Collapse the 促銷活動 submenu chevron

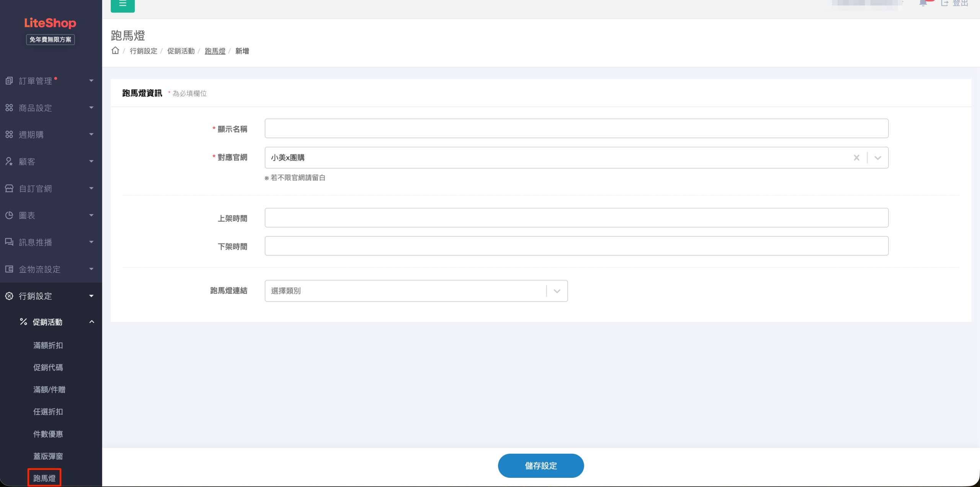pyautogui.click(x=91, y=322)
